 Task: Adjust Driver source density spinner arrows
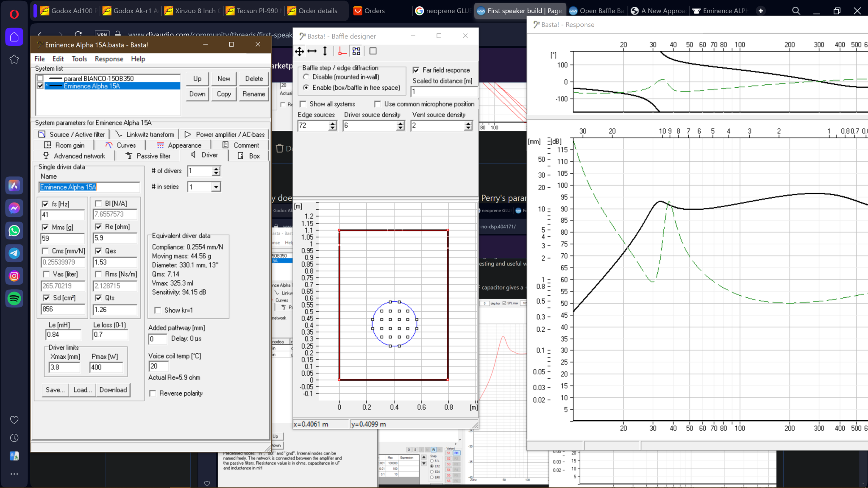click(x=401, y=126)
